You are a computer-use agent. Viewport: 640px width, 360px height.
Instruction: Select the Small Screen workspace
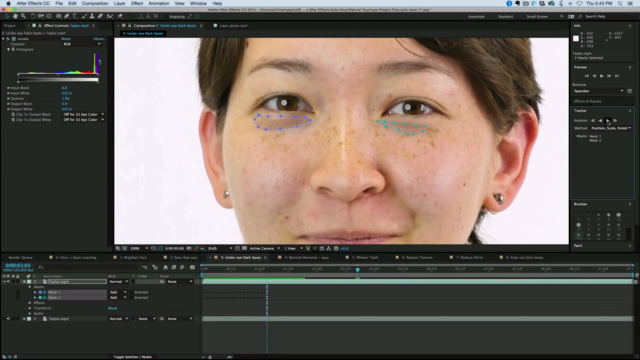click(537, 17)
